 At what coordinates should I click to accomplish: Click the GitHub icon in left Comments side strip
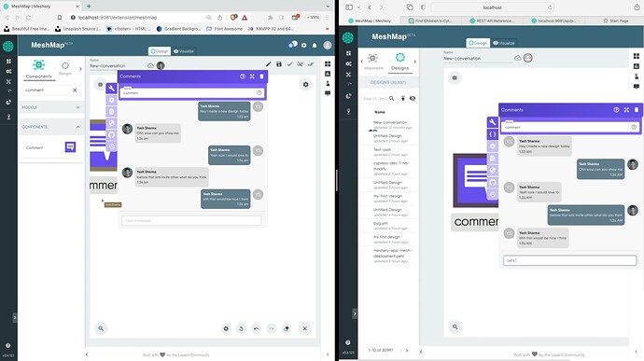(111, 134)
